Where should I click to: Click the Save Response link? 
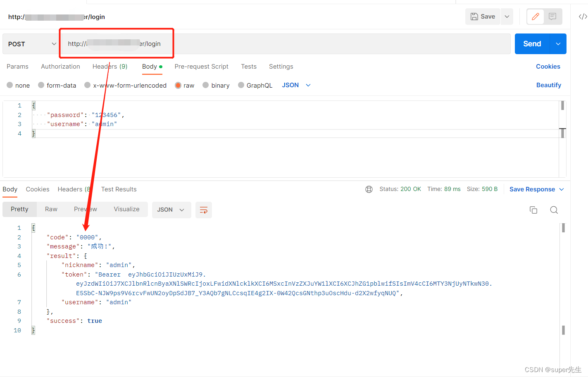click(x=532, y=189)
